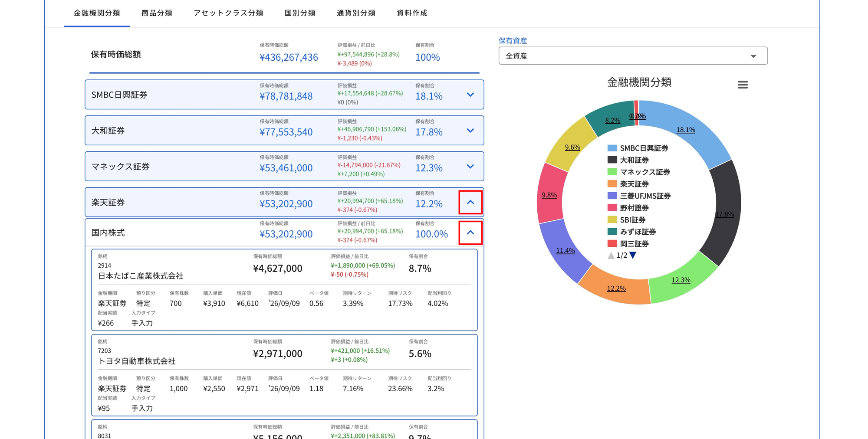The image size is (868, 439).
Task: Click Toyota expected return 7.16%
Action: click(353, 389)
